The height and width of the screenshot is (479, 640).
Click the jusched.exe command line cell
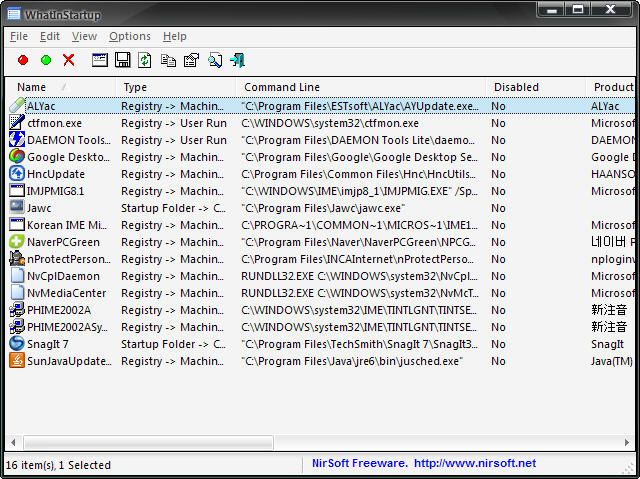tap(352, 361)
